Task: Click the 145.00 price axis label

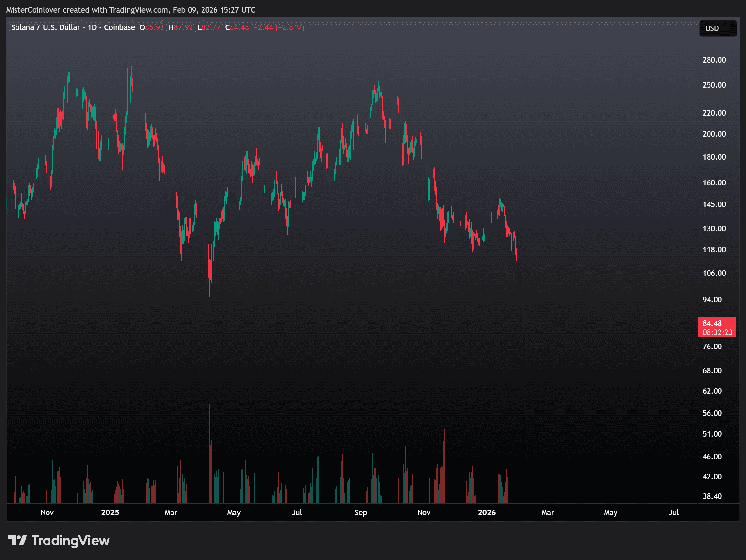Action: pyautogui.click(x=714, y=204)
